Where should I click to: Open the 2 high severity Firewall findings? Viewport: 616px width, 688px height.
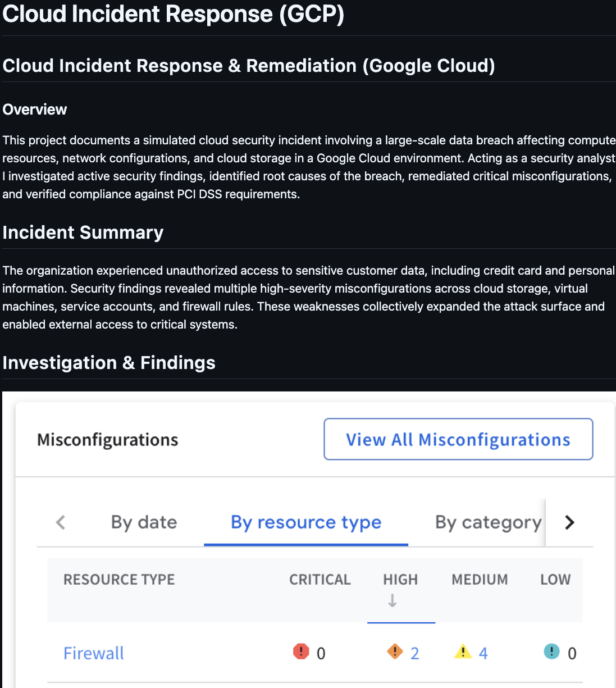coord(415,653)
